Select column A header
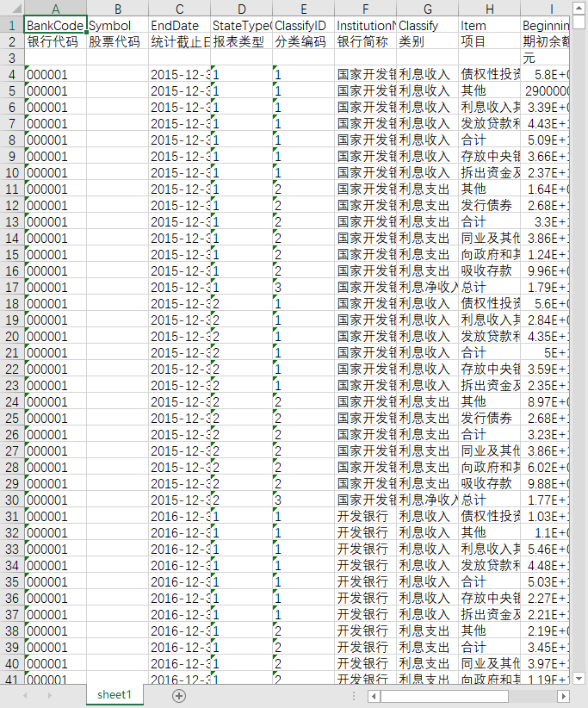This screenshot has height=708, width=588. (55, 9)
